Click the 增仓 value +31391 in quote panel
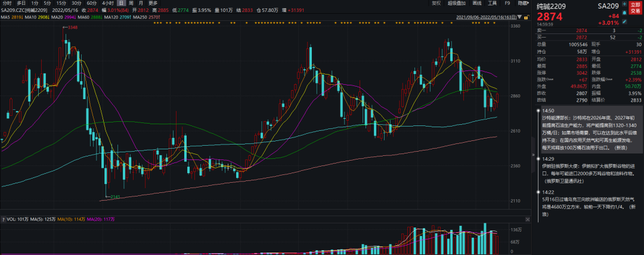Screen dimensions: 644x255 (633, 51)
